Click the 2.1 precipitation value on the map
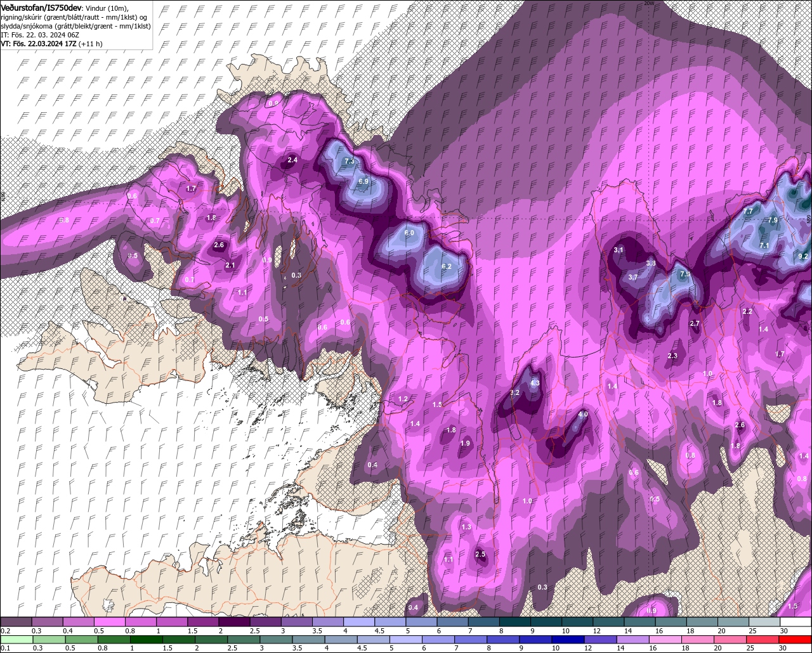This screenshot has width=812, height=653. tap(230, 265)
